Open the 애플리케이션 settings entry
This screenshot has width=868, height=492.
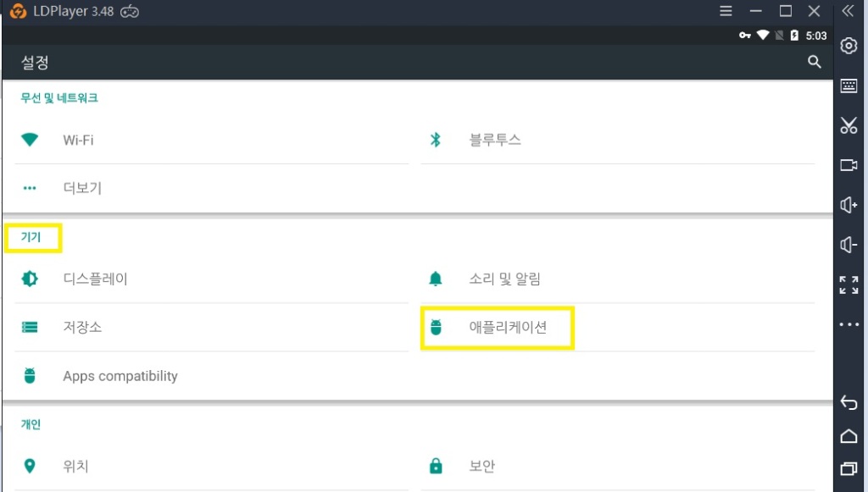click(618, 327)
